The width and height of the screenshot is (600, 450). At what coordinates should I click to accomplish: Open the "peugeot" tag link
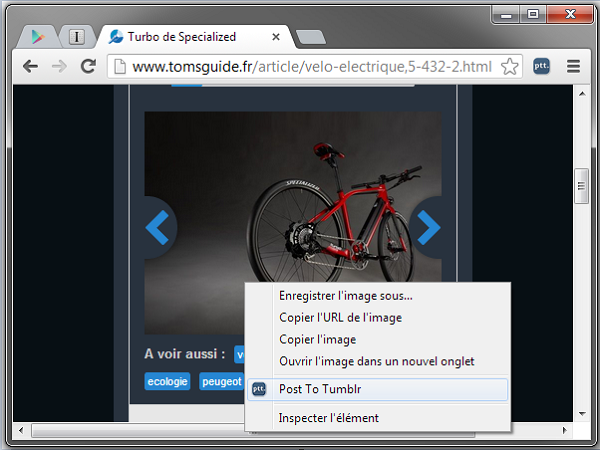click(222, 382)
